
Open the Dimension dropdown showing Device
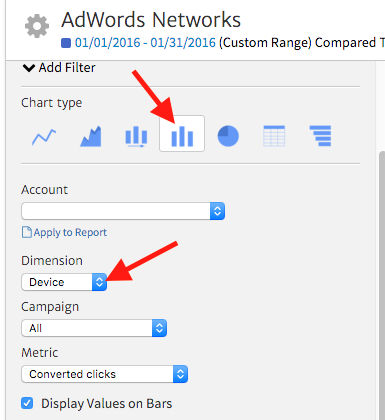[x=64, y=282]
